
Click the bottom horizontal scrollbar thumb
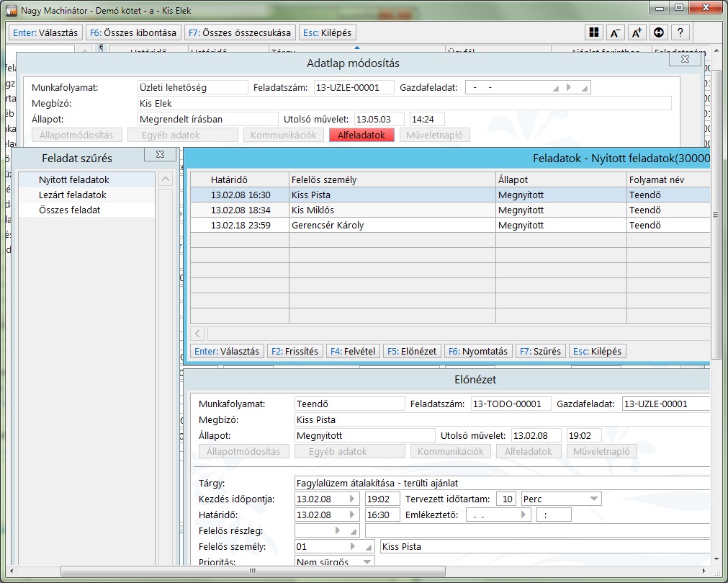252,571
